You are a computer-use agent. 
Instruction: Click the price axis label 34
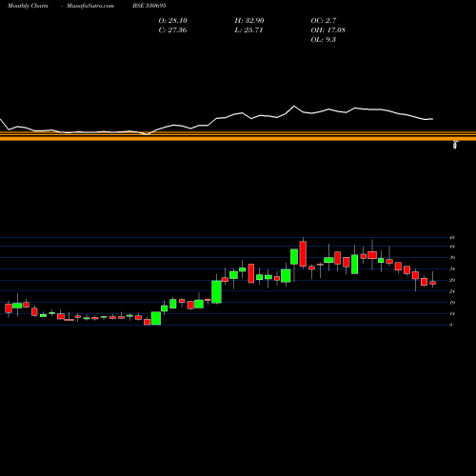(452, 268)
